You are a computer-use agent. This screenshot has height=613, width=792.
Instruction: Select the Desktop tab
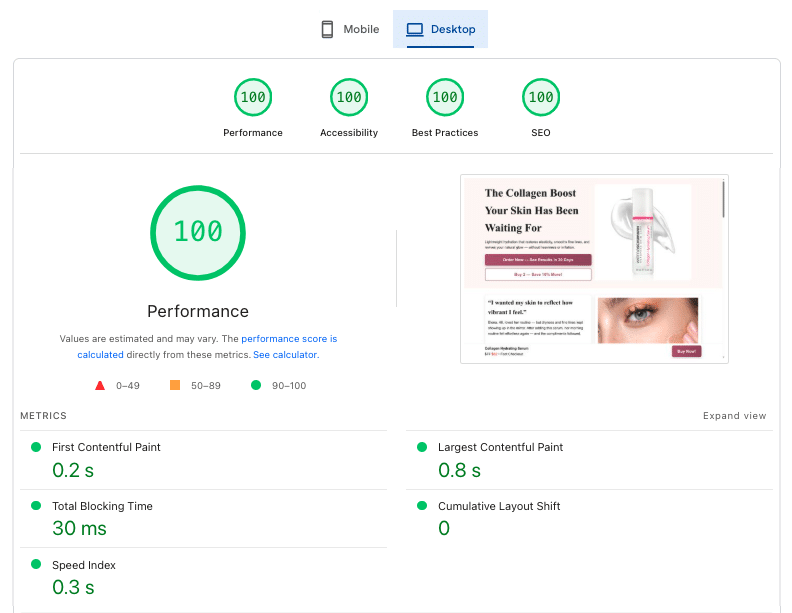point(440,30)
